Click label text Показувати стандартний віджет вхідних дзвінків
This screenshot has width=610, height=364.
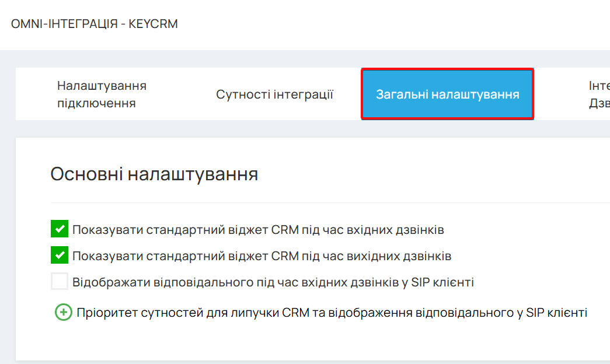[x=259, y=230]
